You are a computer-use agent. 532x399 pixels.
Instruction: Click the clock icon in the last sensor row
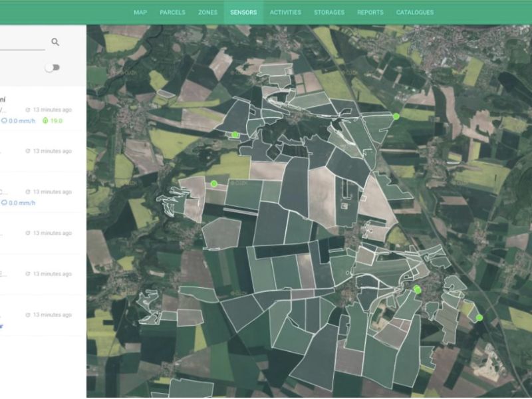(28, 315)
